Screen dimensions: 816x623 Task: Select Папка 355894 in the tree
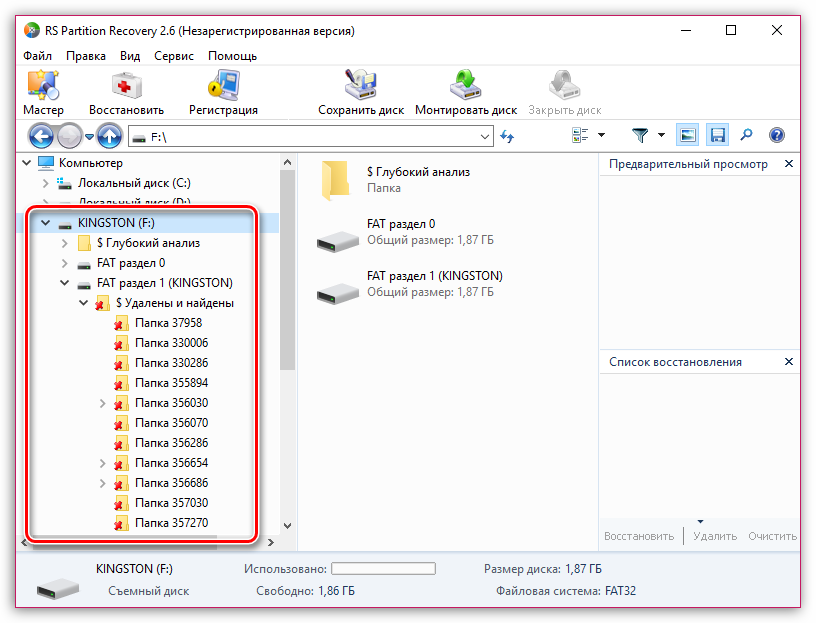(171, 383)
